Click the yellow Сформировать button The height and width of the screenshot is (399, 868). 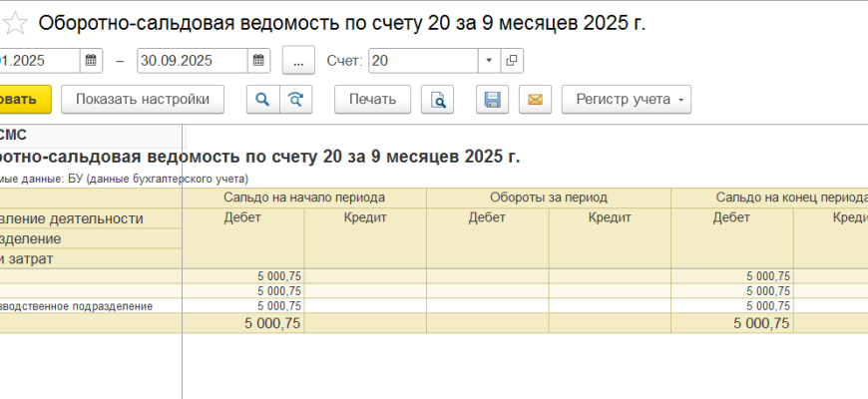pyautogui.click(x=22, y=99)
